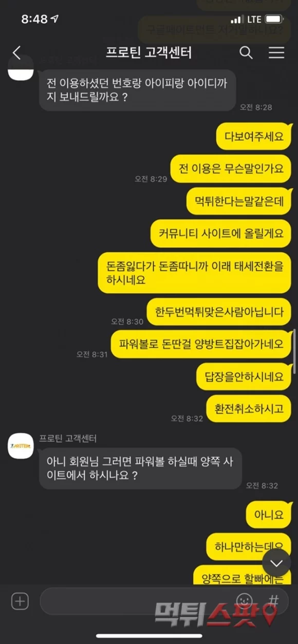
Task: Tap the hashtag search icon
Action: [x=274, y=600]
